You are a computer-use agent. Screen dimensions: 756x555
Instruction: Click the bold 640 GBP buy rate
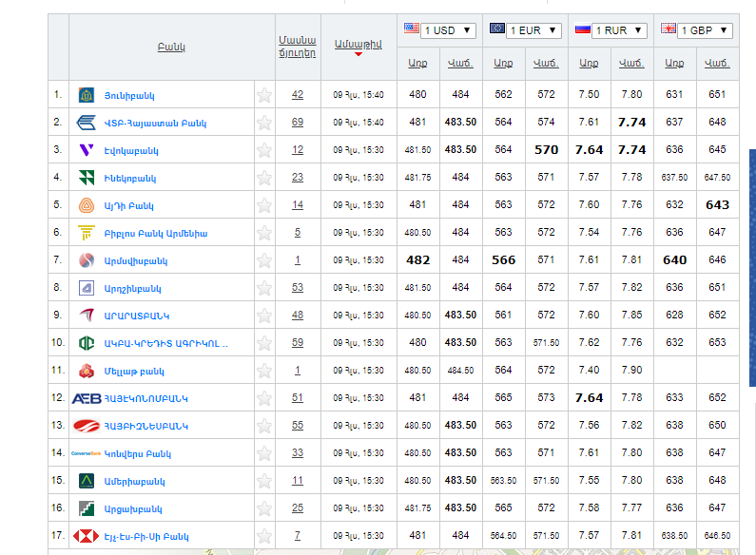tap(674, 260)
